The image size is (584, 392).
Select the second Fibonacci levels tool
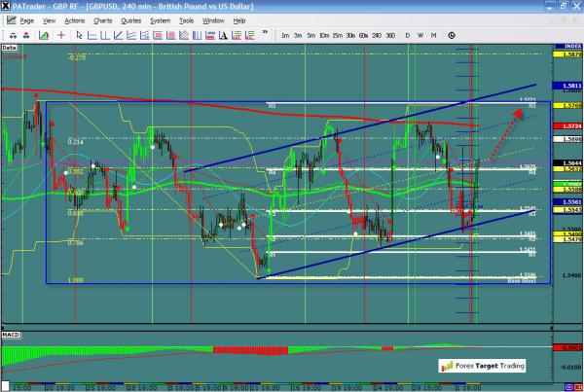coord(250,35)
